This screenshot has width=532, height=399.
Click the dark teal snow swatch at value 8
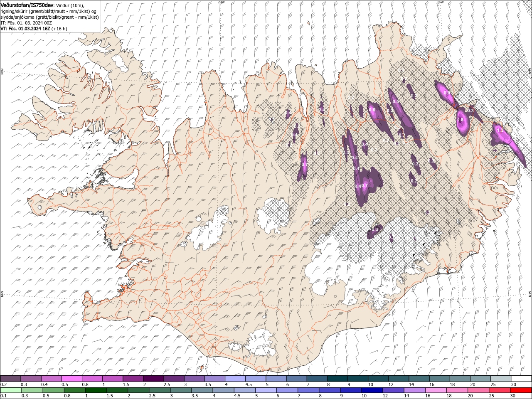337,379
